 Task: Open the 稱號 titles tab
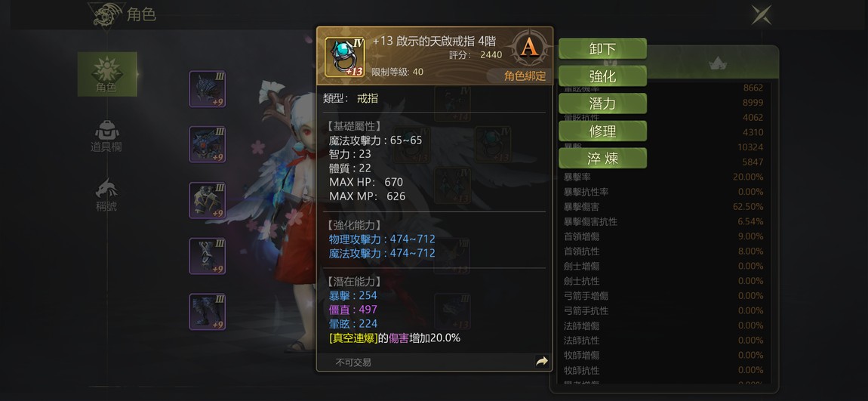106,196
